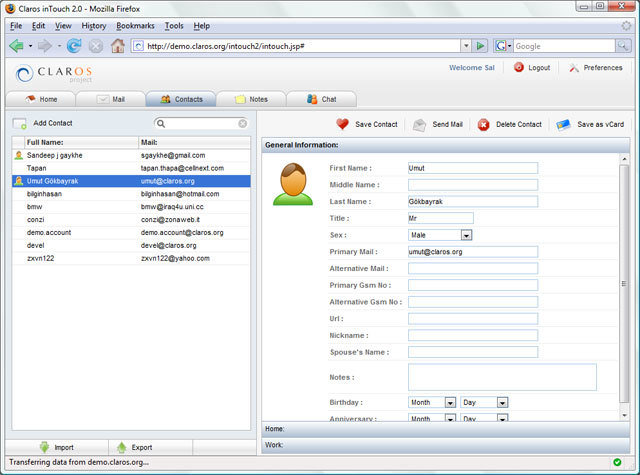Click the contact avatar picture
Image resolution: width=640 pixels, height=475 pixels.
[x=293, y=184]
